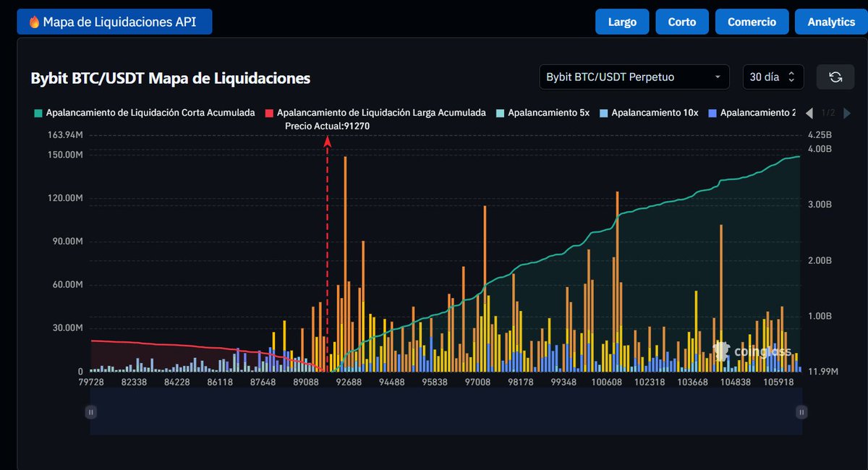The image size is (868, 470).
Task: Click the 4.00B right axis label
Action: point(821,149)
